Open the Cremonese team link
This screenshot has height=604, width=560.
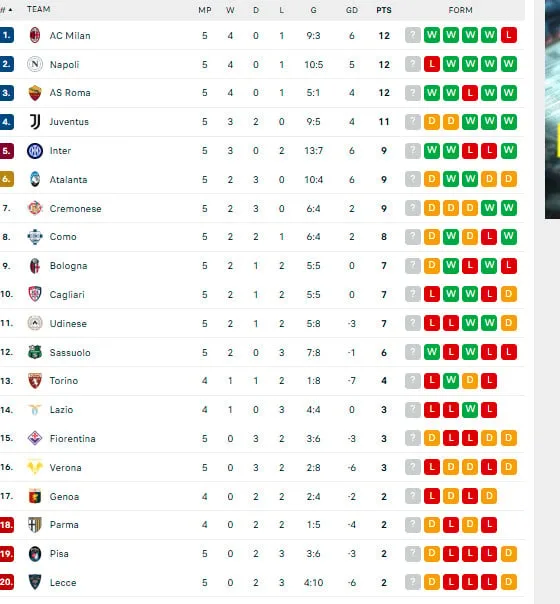point(75,209)
